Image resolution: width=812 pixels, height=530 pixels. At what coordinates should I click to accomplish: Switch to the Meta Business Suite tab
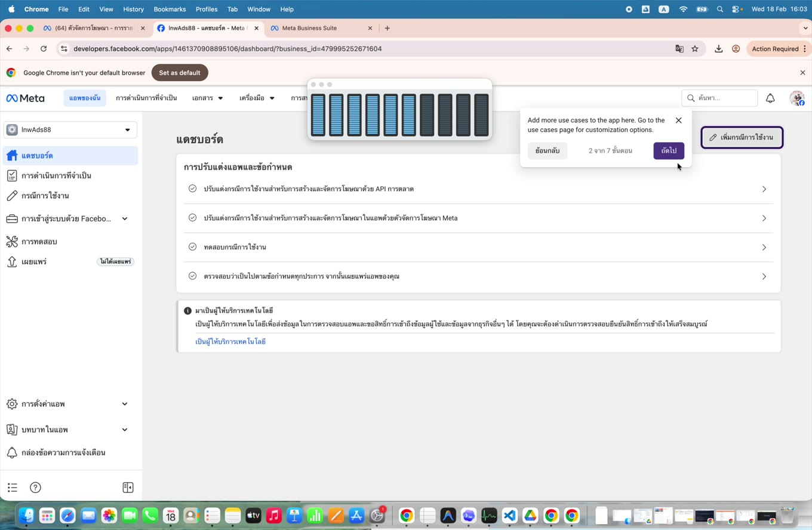click(x=322, y=28)
